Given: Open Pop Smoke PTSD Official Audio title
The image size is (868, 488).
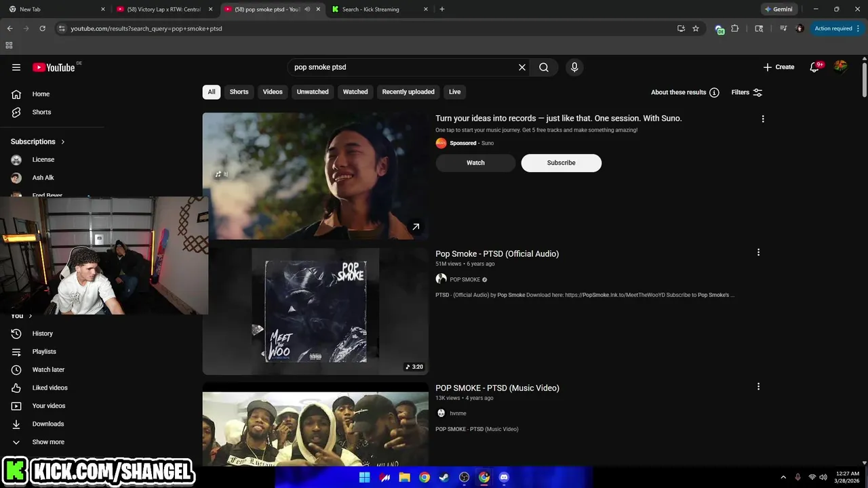Looking at the screenshot, I should pos(497,253).
